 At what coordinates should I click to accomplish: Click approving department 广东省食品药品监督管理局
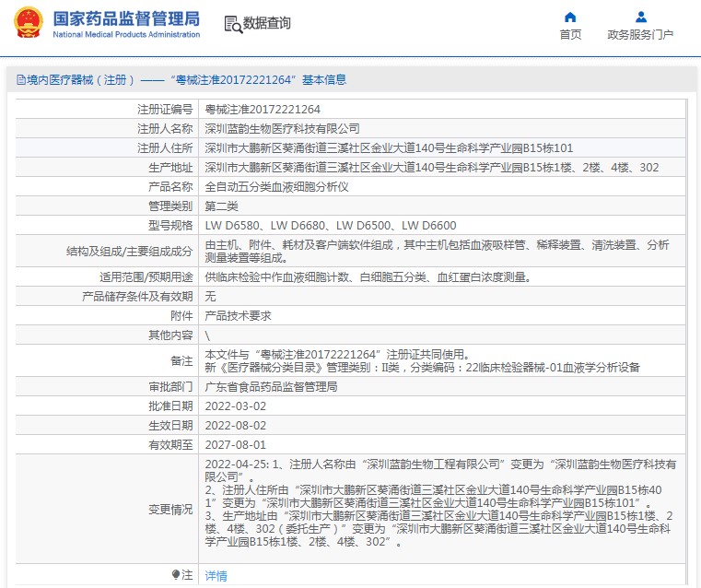[x=271, y=387]
